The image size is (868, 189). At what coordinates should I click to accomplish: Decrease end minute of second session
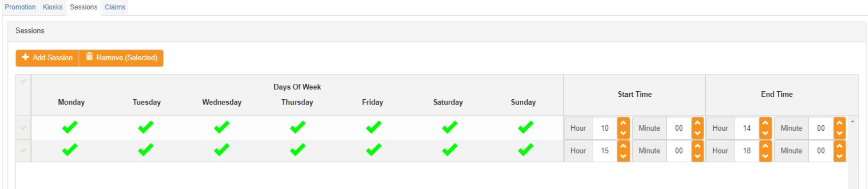[x=839, y=156]
